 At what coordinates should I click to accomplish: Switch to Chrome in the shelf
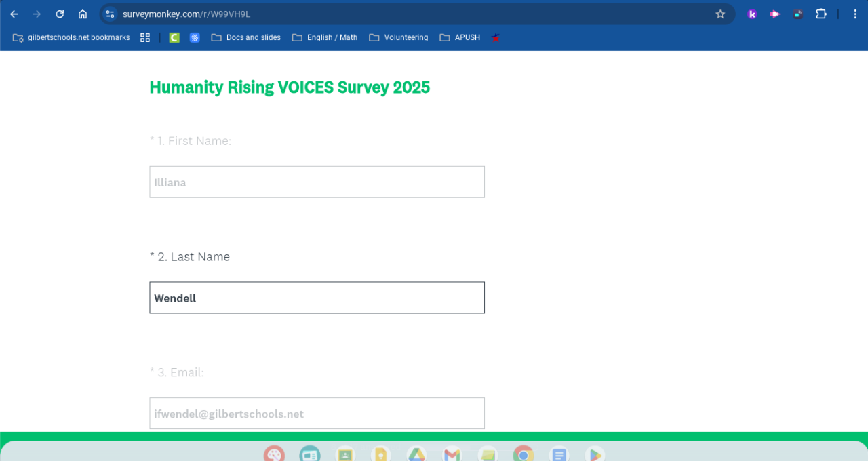tap(524, 454)
